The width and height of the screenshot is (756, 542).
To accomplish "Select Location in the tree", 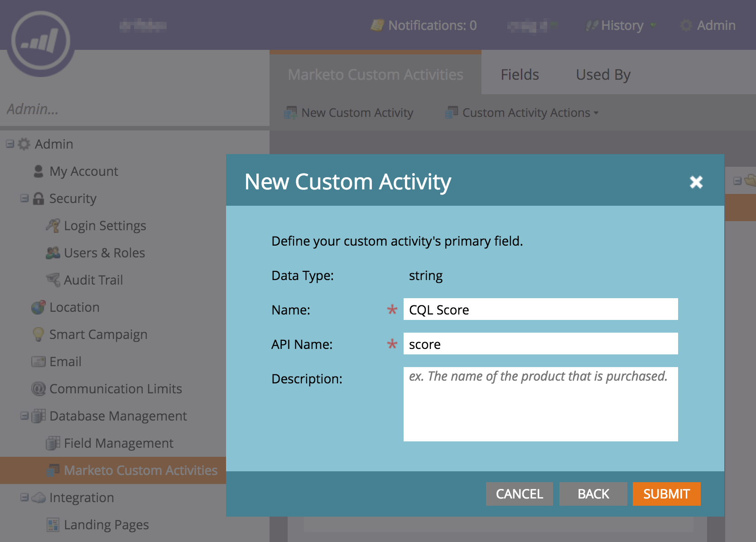I will click(x=74, y=307).
